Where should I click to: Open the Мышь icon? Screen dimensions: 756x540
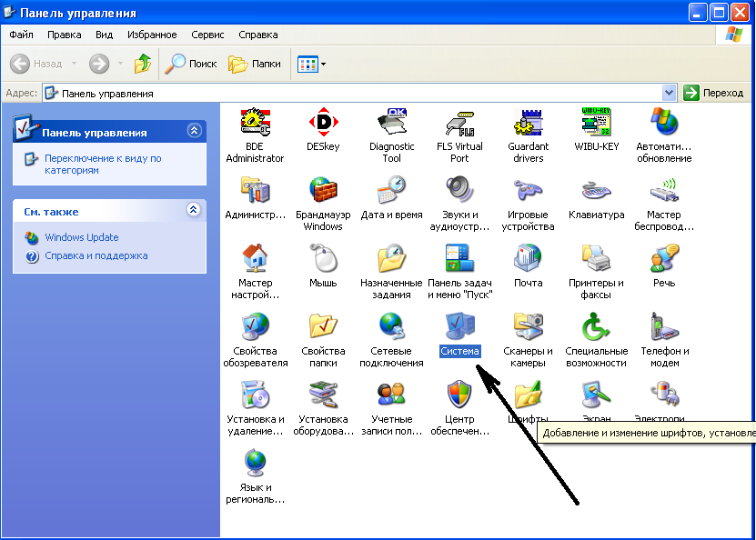pos(323,258)
